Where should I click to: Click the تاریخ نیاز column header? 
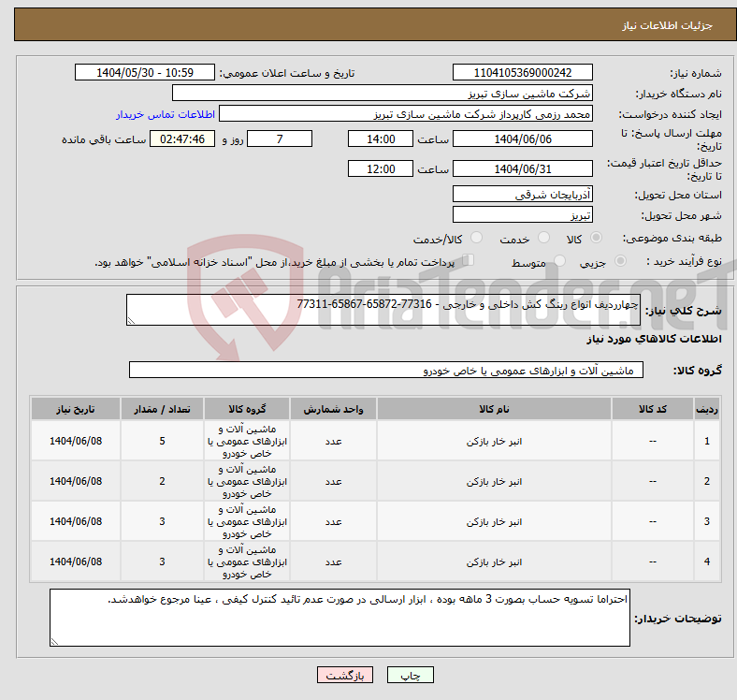76,409
